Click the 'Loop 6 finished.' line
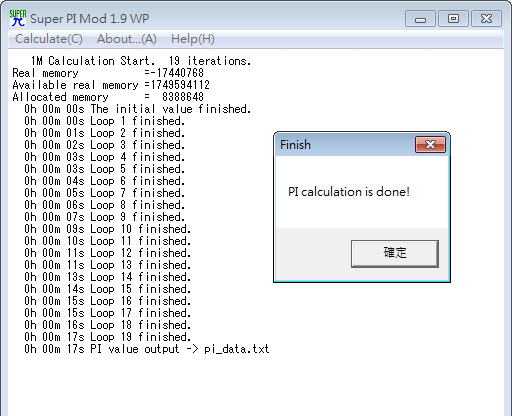Screen dimensions: 512x416 [x=104, y=181]
